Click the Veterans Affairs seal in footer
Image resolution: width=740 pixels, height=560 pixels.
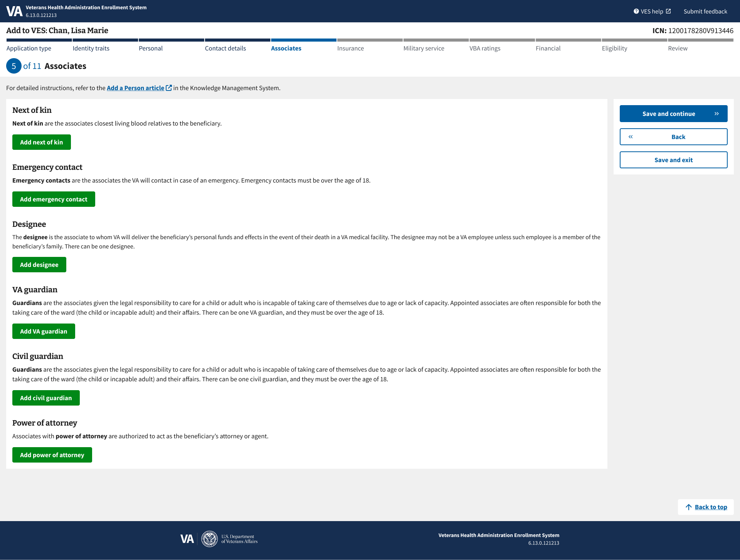[210, 539]
